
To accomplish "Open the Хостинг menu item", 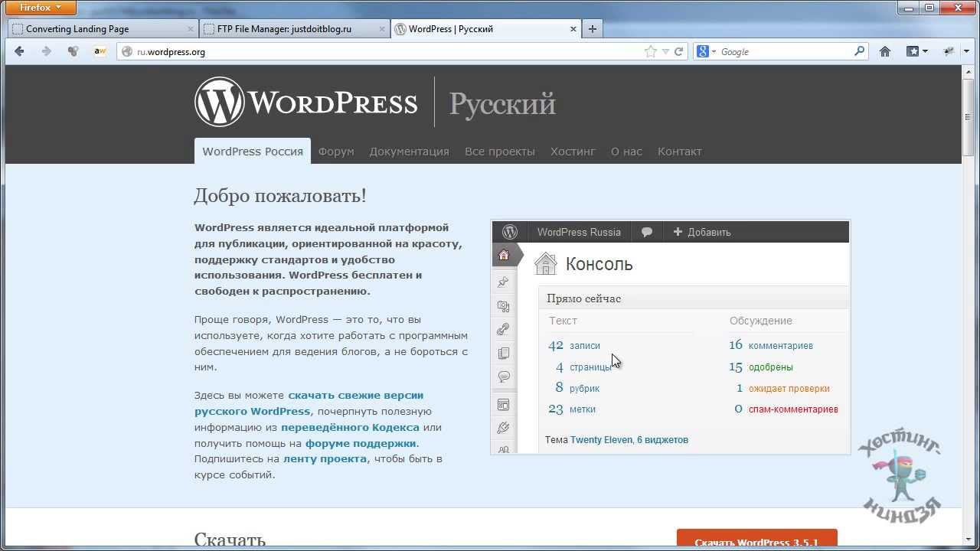I will (573, 152).
